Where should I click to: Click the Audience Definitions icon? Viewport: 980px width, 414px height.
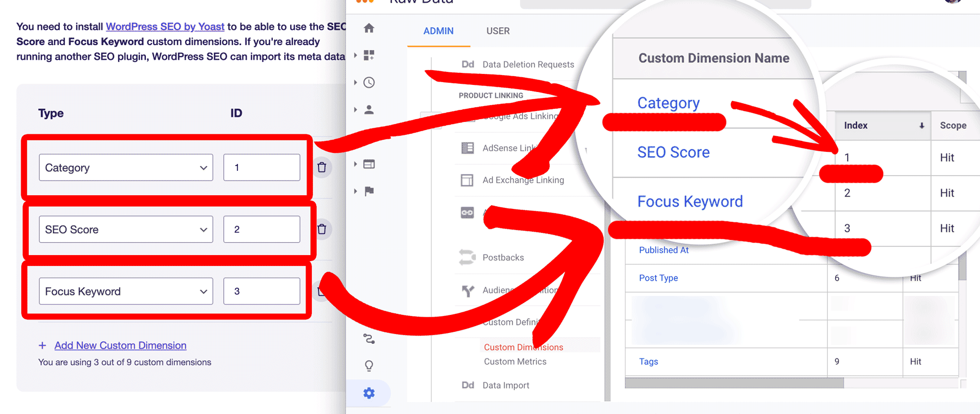467,291
